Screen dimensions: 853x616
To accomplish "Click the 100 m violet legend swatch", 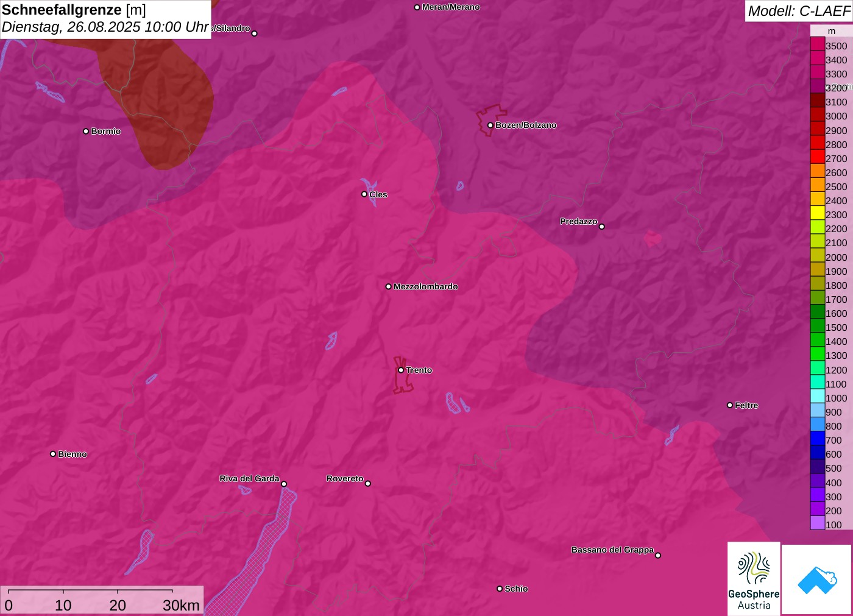I will coord(818,523).
